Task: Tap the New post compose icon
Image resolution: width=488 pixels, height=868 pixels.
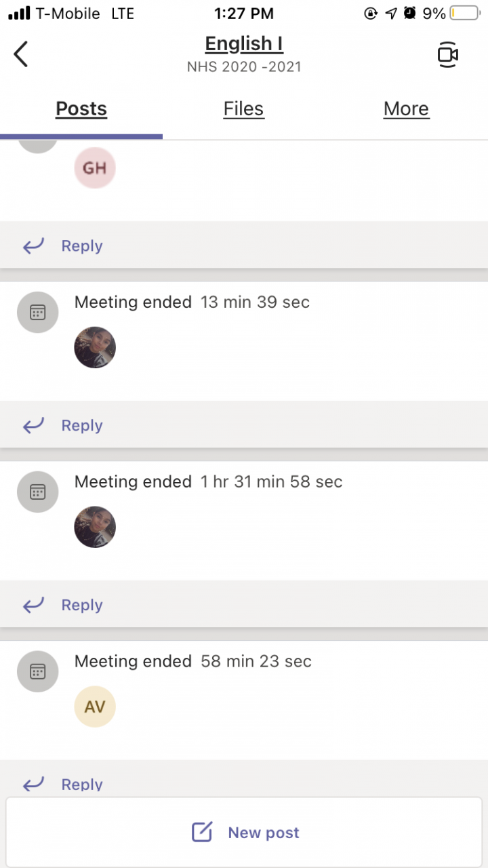Action: [x=202, y=832]
